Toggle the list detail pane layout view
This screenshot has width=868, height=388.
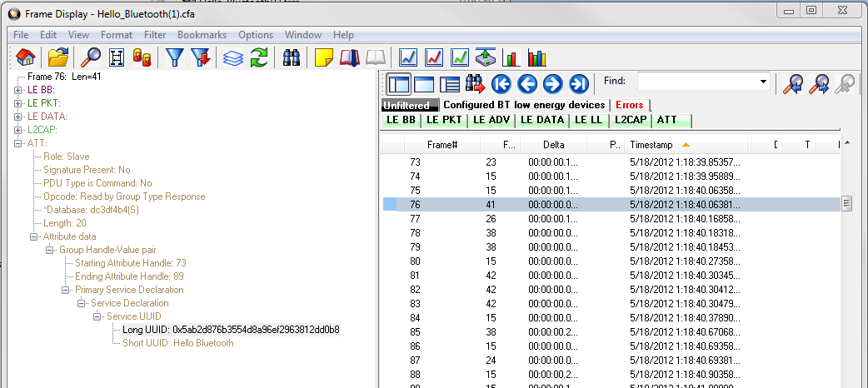[x=450, y=84]
